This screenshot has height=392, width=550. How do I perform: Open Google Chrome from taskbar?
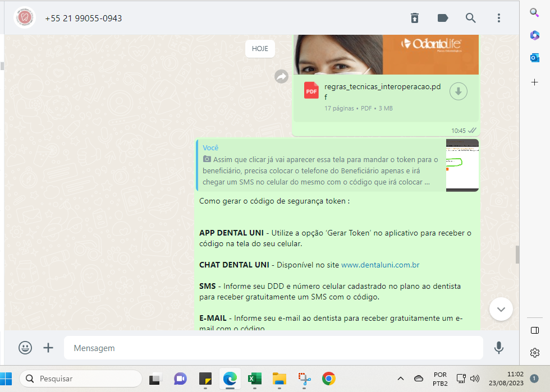pyautogui.click(x=329, y=379)
